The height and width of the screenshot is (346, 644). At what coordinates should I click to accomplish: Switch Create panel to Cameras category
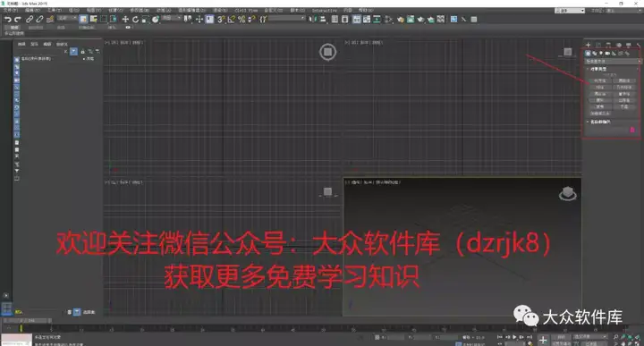coord(607,54)
